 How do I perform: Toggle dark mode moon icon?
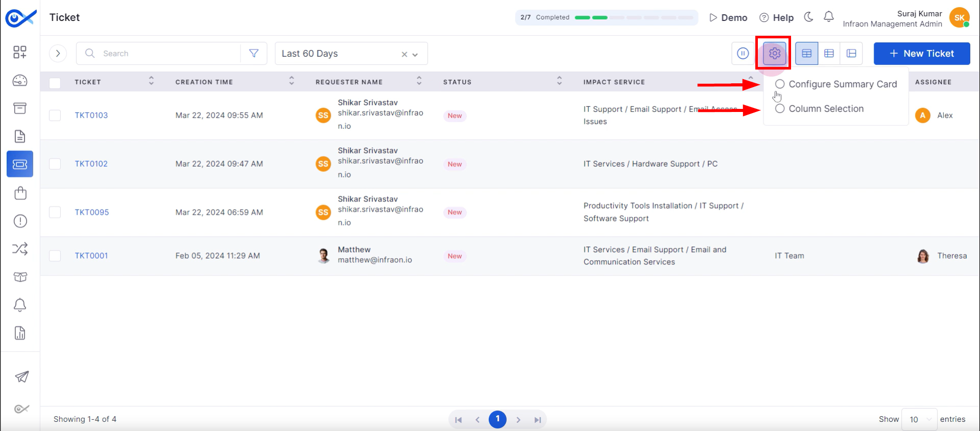point(808,17)
